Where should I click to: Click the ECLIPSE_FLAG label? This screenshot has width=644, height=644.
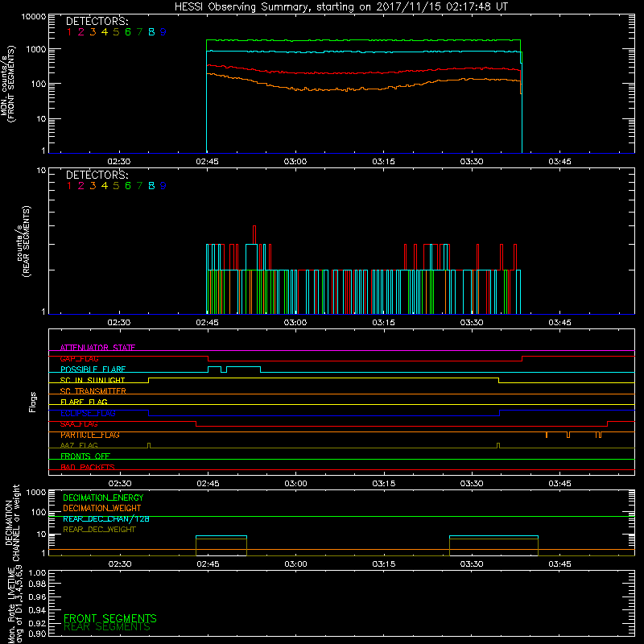point(88,413)
